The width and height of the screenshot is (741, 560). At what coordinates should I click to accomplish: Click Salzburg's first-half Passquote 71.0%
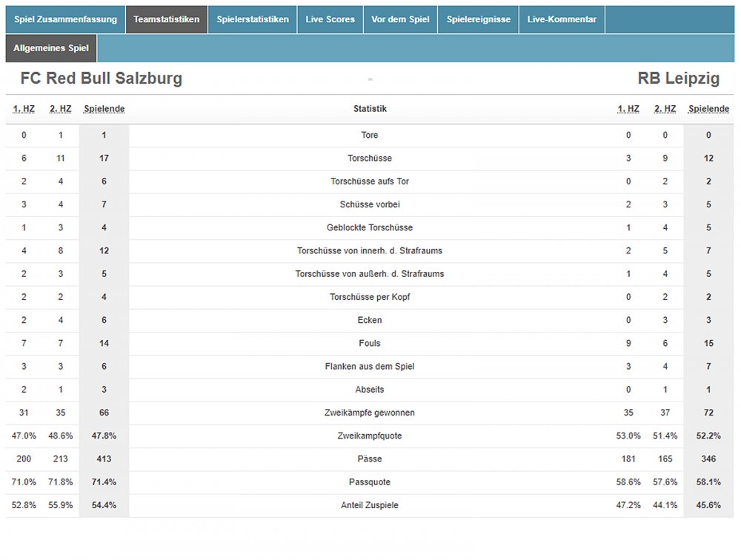pos(24,482)
